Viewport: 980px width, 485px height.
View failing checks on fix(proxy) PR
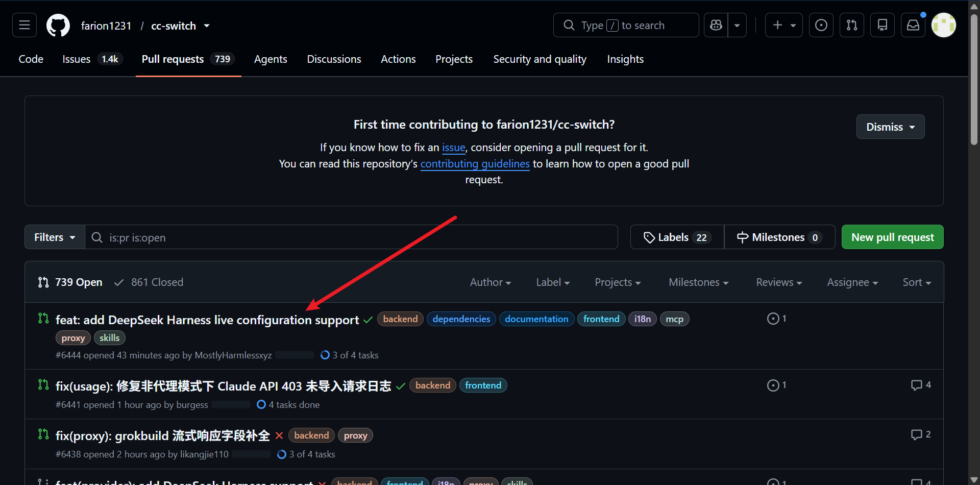coord(279,435)
